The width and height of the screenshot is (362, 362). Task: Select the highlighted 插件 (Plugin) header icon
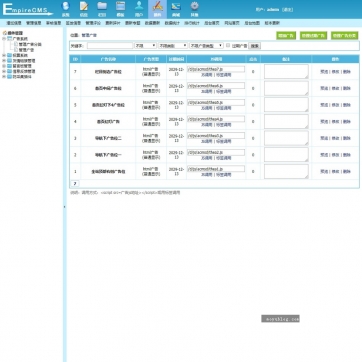157,9
